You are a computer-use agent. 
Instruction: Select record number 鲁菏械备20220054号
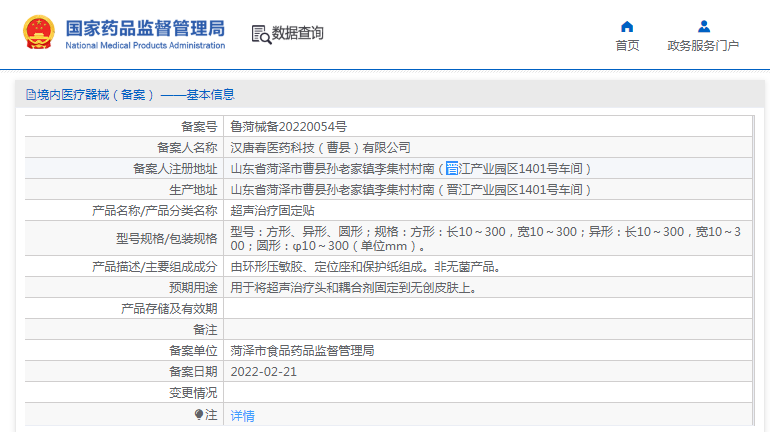click(x=289, y=127)
